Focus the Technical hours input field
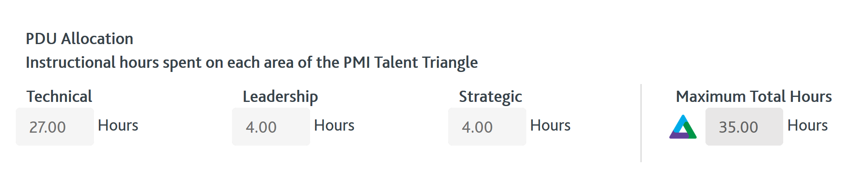The image size is (868, 188). point(55,127)
